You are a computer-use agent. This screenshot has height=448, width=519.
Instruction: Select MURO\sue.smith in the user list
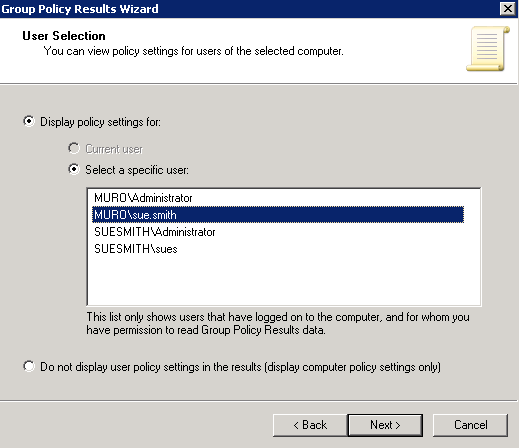point(278,215)
